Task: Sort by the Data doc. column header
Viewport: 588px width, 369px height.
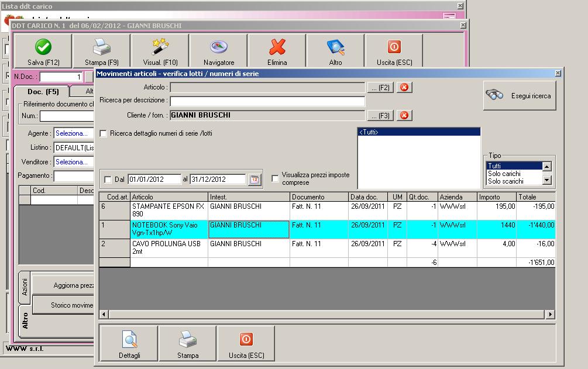Action: [367, 197]
